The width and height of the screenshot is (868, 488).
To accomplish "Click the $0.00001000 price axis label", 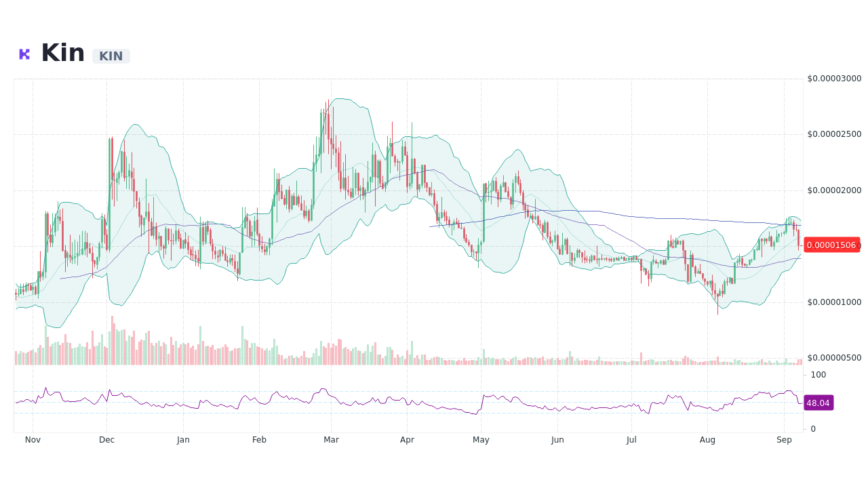I will pos(834,302).
